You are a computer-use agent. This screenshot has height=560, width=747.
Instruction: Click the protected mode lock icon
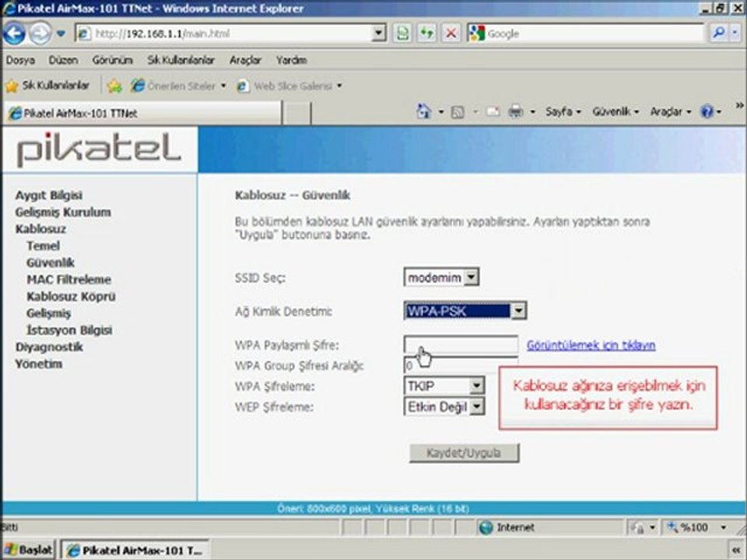pos(636,527)
